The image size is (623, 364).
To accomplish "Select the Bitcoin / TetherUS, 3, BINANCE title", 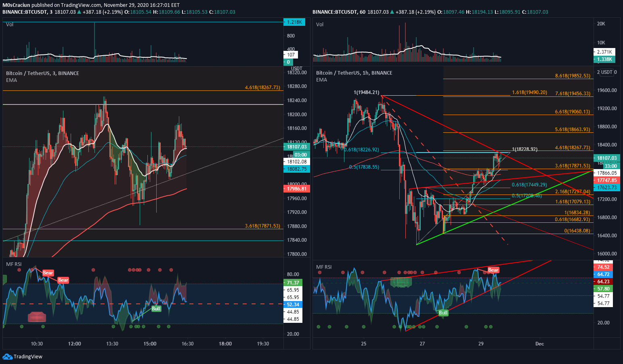I will 42,73.
